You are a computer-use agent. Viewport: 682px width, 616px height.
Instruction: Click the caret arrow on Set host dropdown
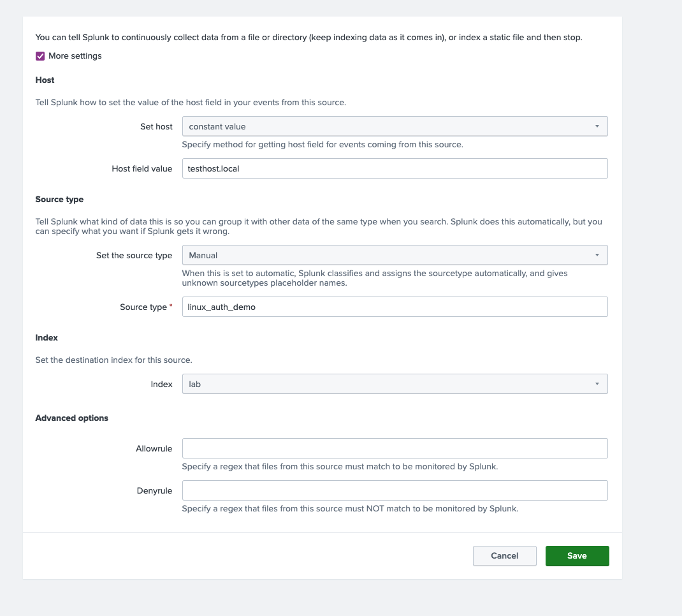(x=597, y=126)
